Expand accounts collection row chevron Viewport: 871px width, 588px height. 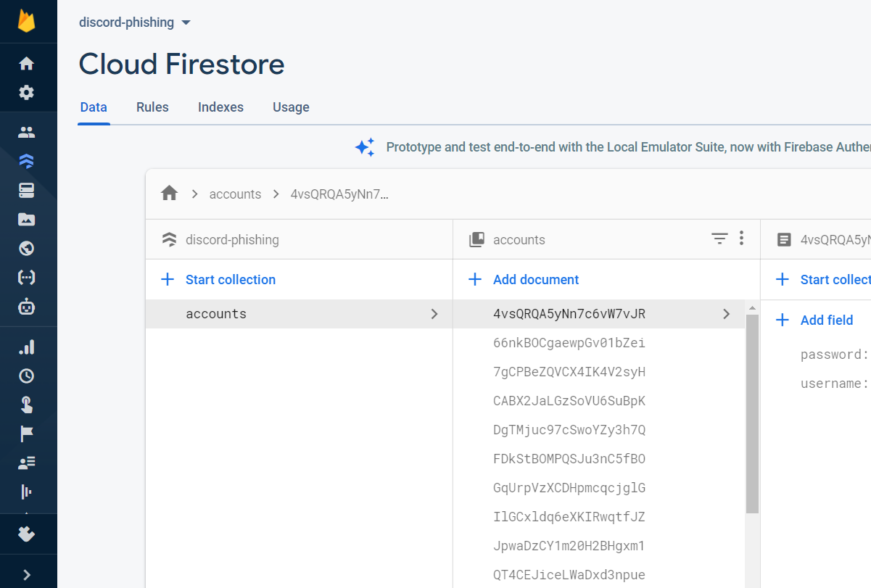(434, 314)
